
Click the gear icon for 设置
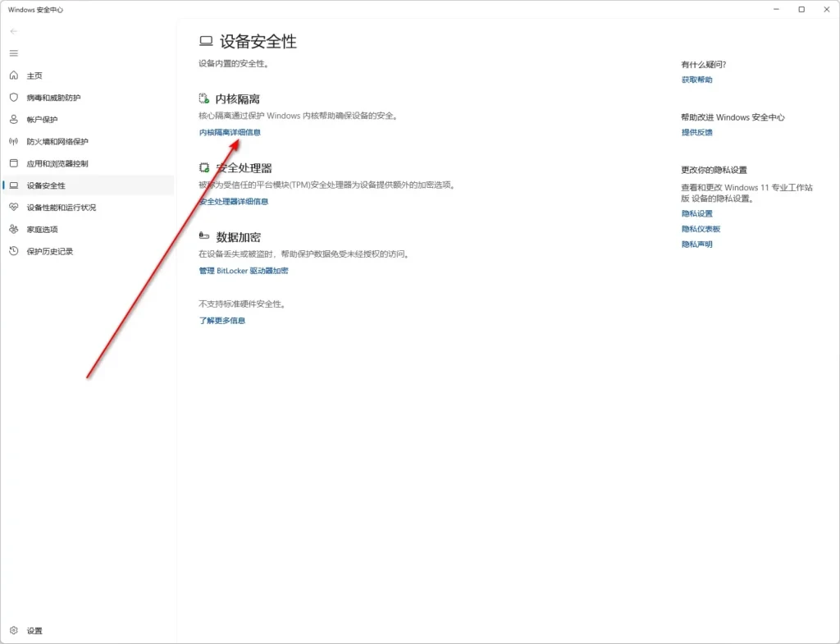coord(14,630)
